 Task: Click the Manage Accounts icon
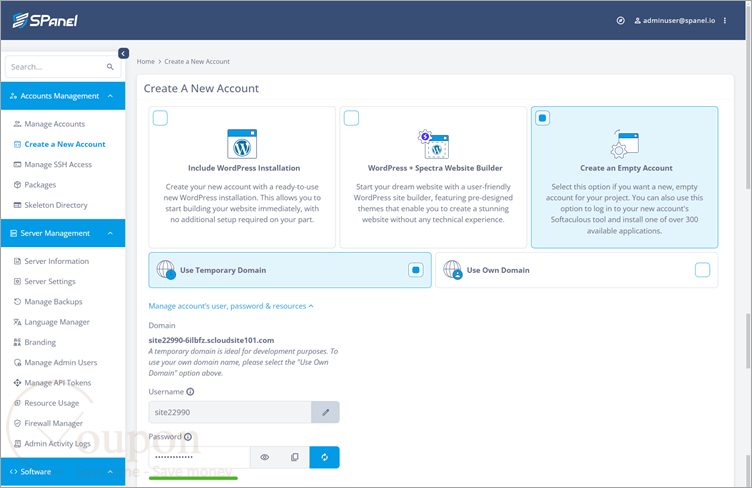click(17, 124)
